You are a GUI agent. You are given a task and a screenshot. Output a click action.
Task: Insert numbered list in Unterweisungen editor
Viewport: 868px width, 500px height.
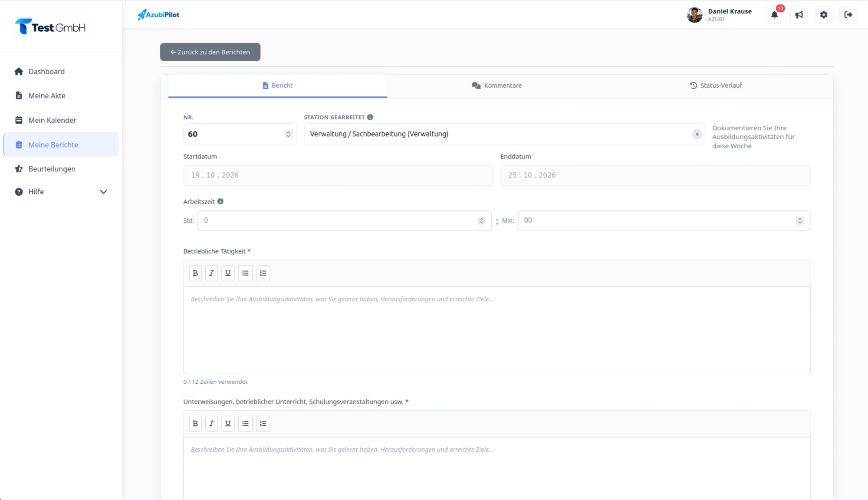[x=263, y=424]
